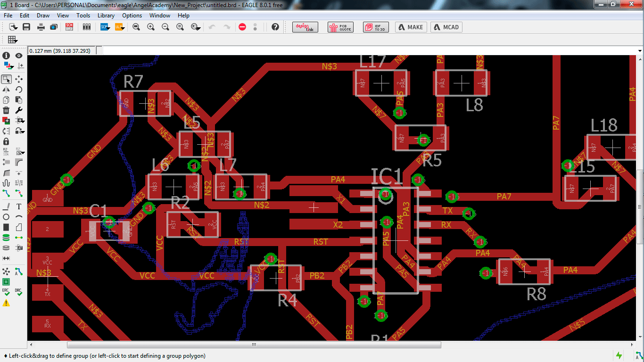The height and width of the screenshot is (362, 644).
Task: Select the Paste tool
Action: pos(19,100)
